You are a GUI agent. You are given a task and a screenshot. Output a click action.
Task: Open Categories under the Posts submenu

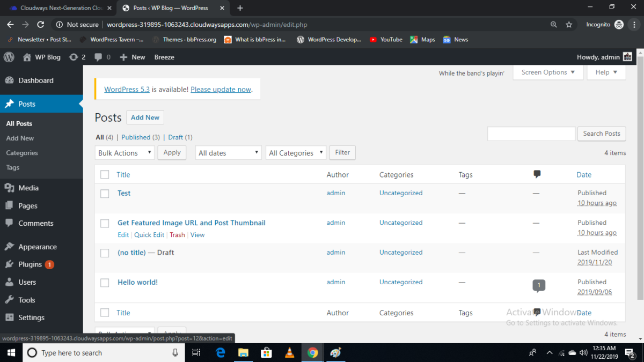point(22,153)
